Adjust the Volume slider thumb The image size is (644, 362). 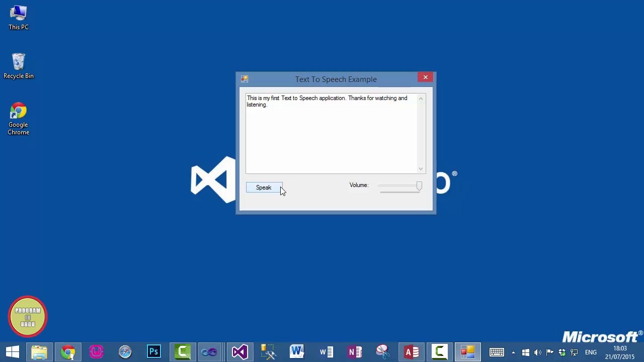click(x=419, y=186)
